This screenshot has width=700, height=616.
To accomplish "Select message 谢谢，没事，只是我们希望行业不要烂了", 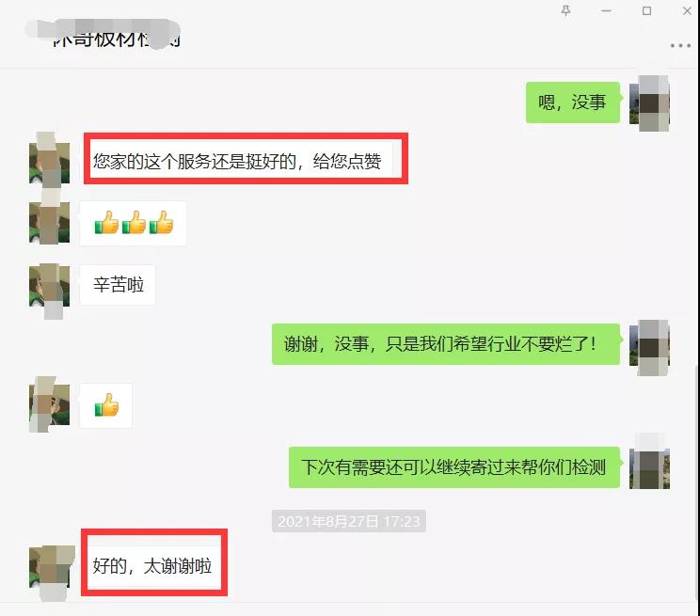I will point(446,344).
